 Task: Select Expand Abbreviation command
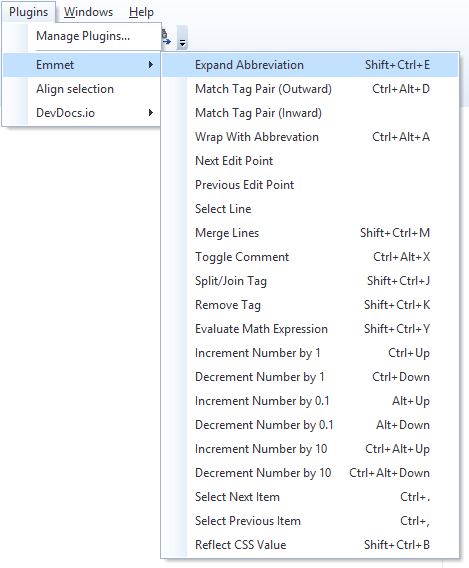click(x=310, y=65)
